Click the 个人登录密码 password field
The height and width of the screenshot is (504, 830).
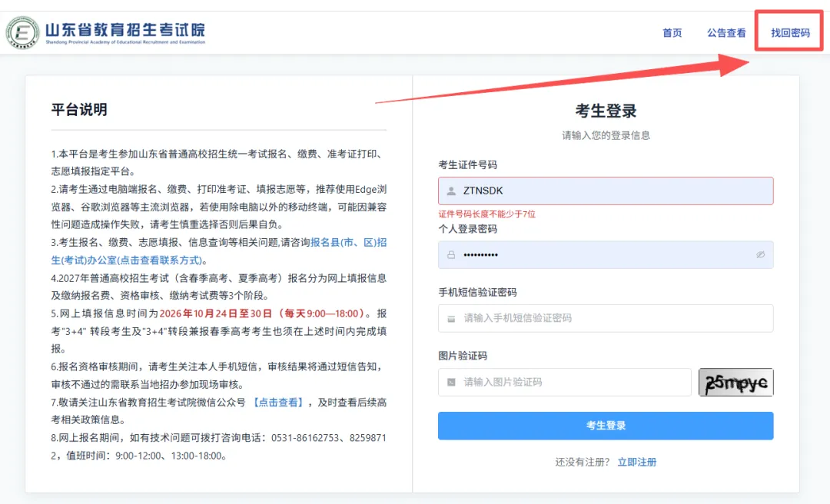(x=606, y=254)
